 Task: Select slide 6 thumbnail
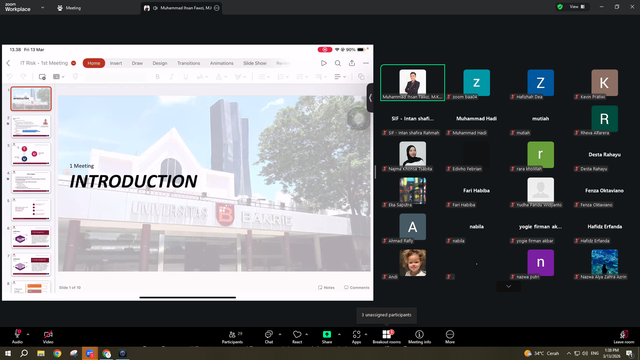pos(31,237)
